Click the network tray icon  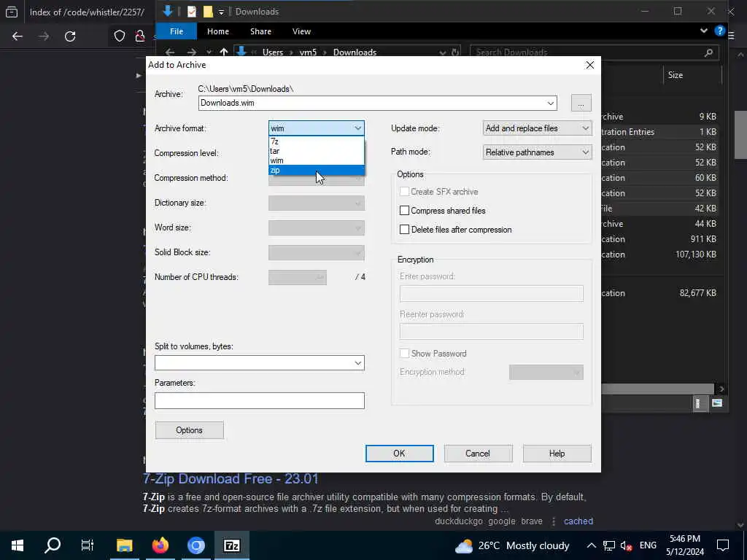[608, 545]
